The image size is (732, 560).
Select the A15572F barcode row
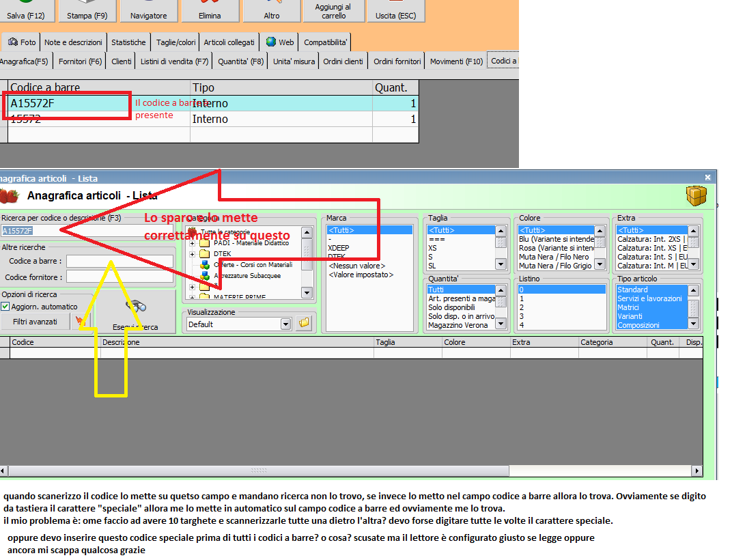213,103
